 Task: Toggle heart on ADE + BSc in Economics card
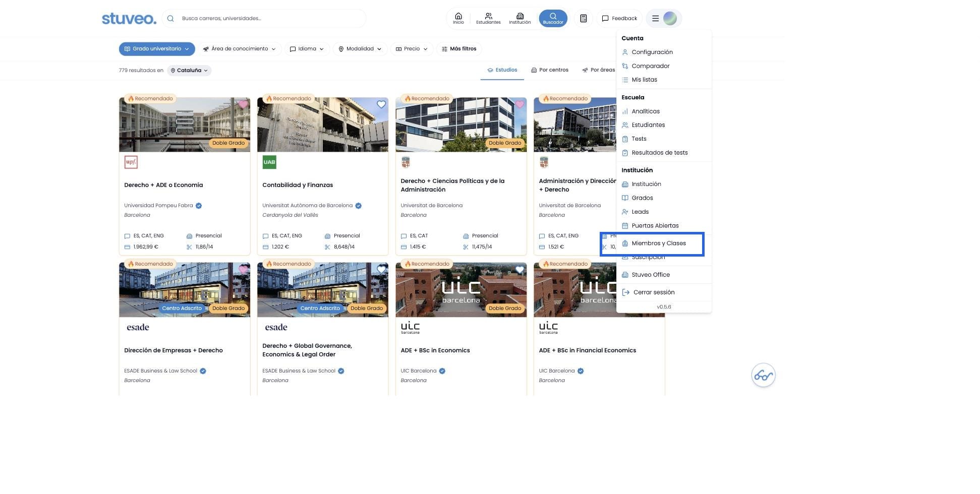pyautogui.click(x=520, y=270)
